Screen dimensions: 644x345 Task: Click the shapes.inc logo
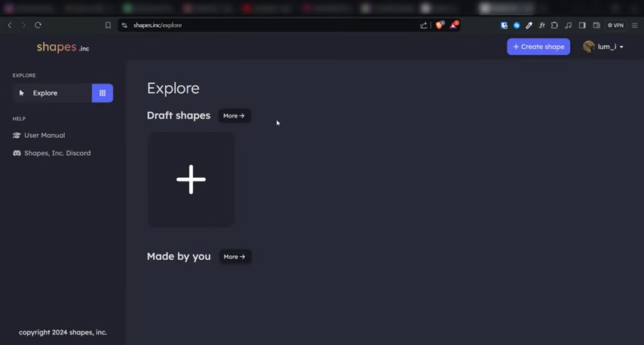[63, 47]
